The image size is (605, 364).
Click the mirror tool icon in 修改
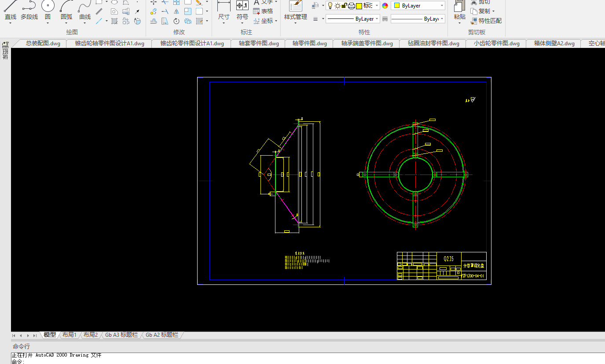pos(176,11)
